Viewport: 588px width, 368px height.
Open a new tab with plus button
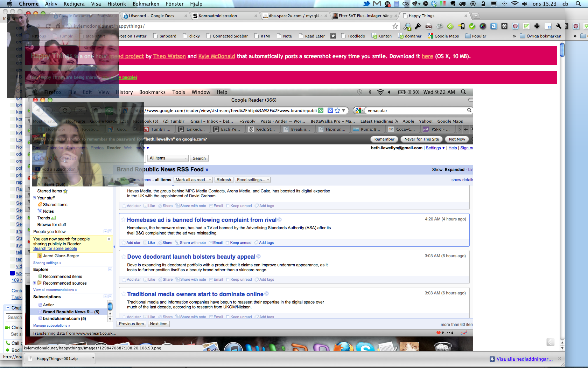tap(476, 16)
